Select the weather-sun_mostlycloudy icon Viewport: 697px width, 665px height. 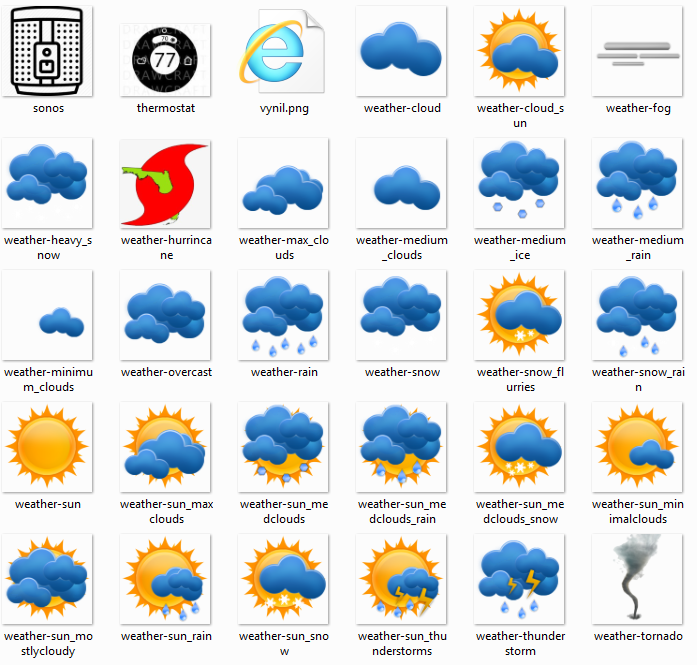pyautogui.click(x=47, y=579)
